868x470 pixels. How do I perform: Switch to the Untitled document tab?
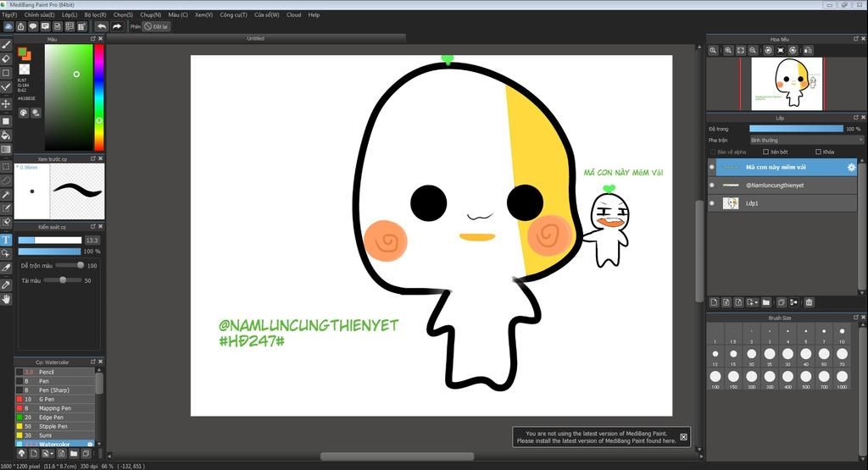pyautogui.click(x=256, y=39)
